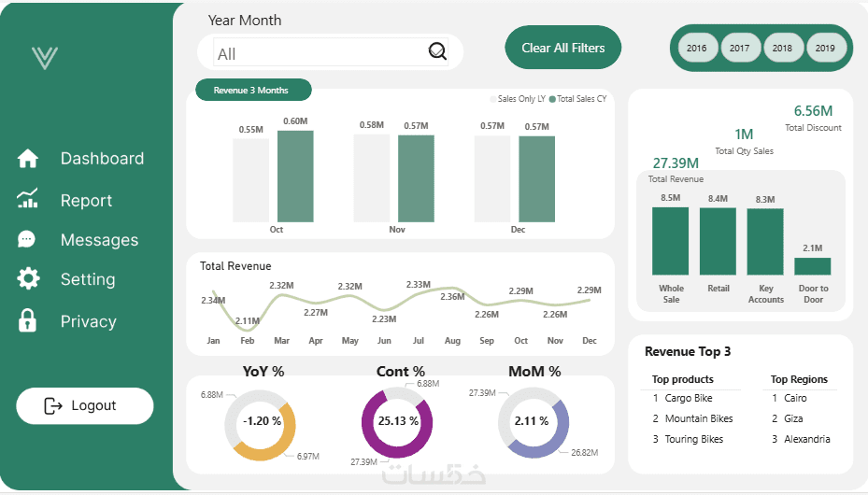
Task: Click the Jul 2.33M point label
Action: click(x=418, y=284)
